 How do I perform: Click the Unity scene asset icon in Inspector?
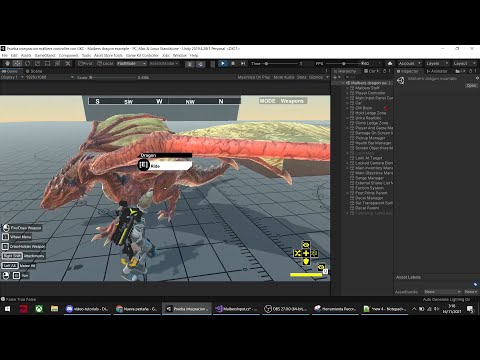point(401,80)
